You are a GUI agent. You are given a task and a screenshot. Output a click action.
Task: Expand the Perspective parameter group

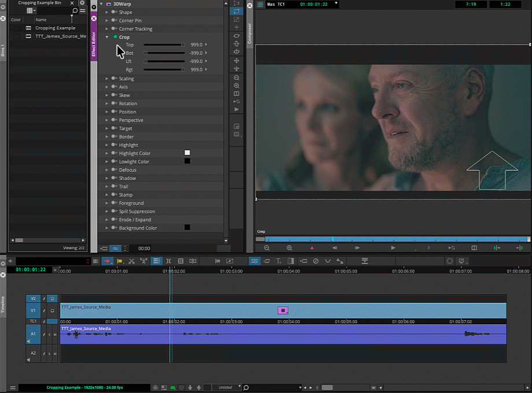107,120
